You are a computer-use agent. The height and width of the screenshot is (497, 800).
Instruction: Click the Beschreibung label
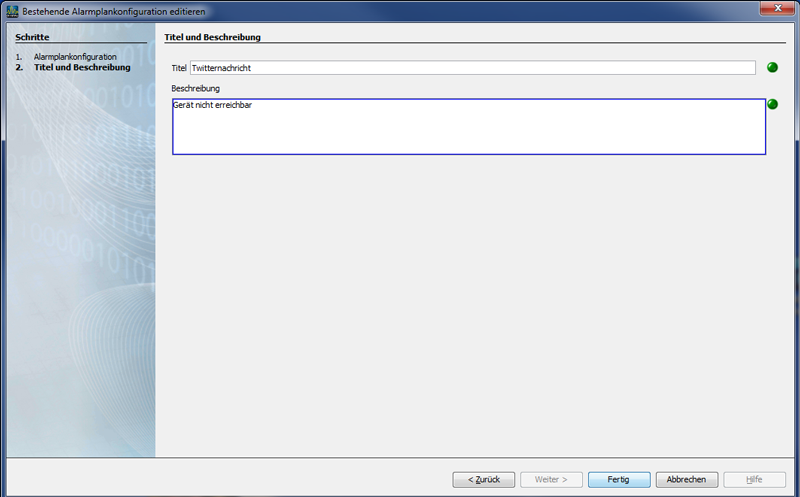[x=195, y=88]
